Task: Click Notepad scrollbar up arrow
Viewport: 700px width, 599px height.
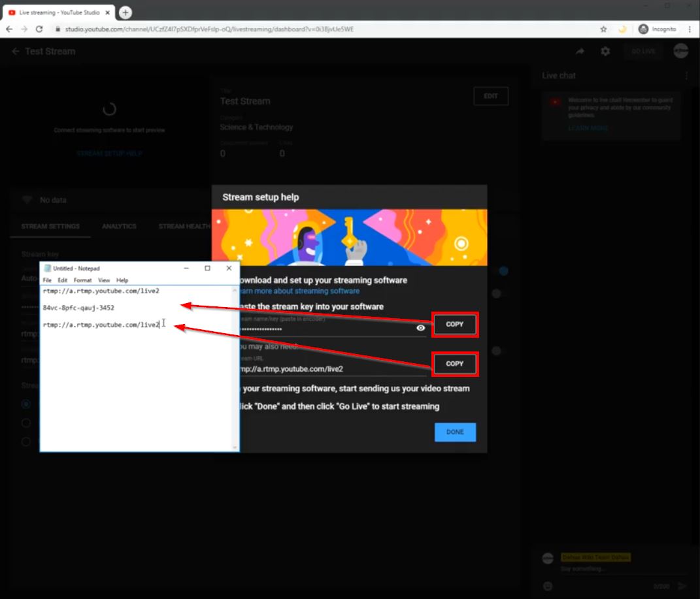Action: click(235, 291)
